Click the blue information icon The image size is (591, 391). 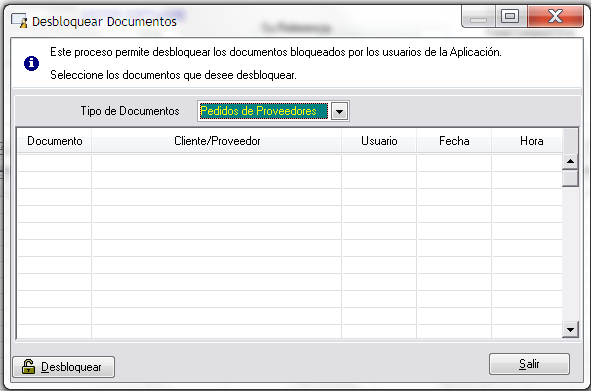[x=31, y=63]
